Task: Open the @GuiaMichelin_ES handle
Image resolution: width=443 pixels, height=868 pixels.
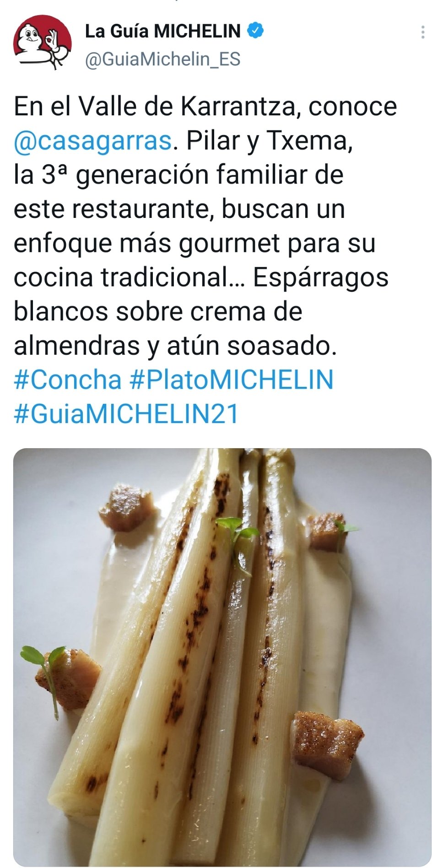Action: pyautogui.click(x=162, y=60)
